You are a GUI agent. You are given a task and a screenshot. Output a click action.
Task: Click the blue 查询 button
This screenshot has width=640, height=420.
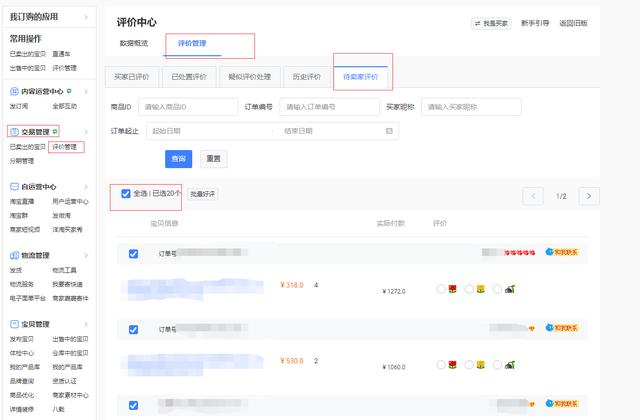(178, 159)
